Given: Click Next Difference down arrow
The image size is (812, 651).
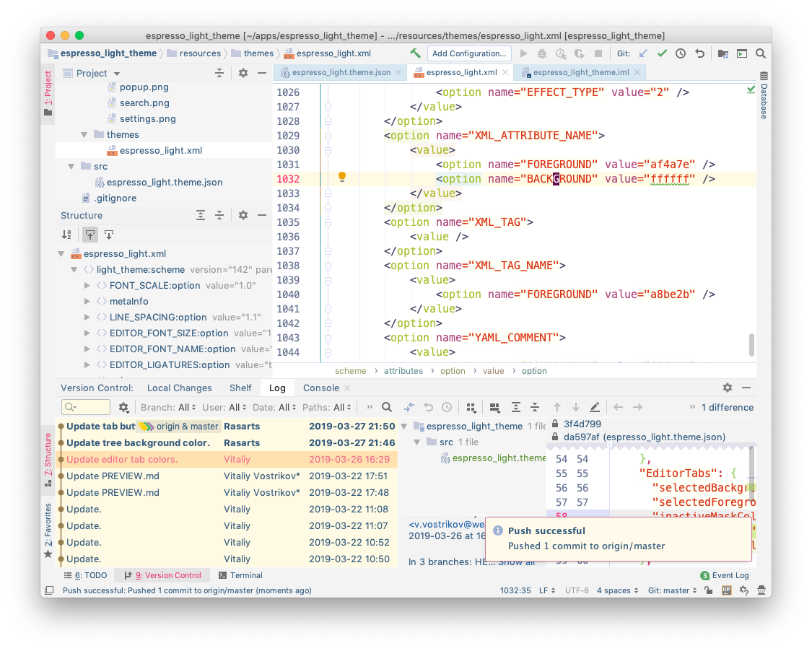Looking at the screenshot, I should pos(576,407).
